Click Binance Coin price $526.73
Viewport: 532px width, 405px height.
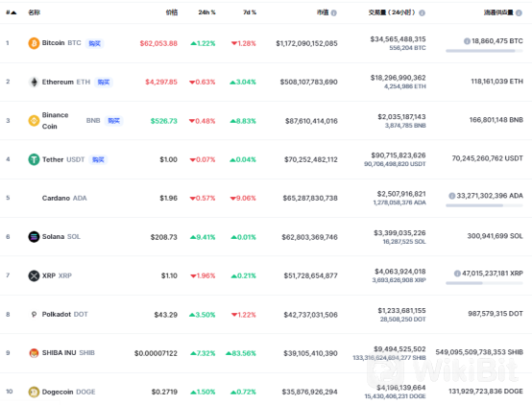(x=164, y=121)
